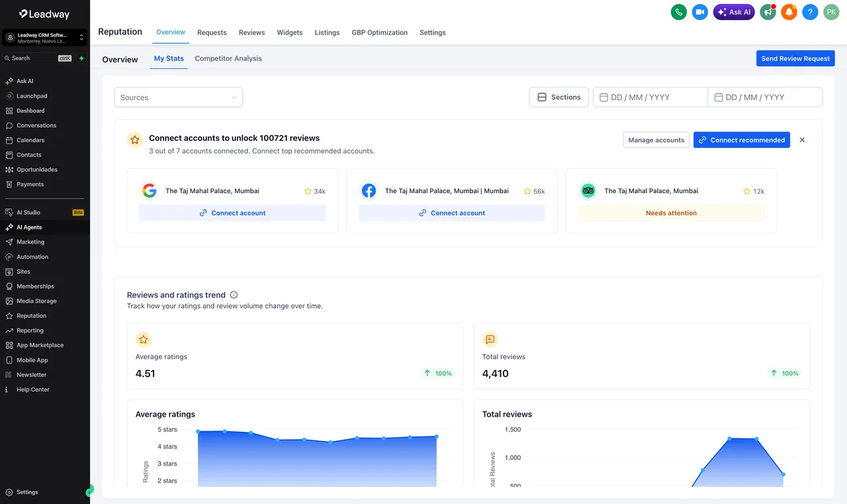Screen dimensions: 847x504
Task: Open the orange notifications bell
Action: click(x=789, y=12)
